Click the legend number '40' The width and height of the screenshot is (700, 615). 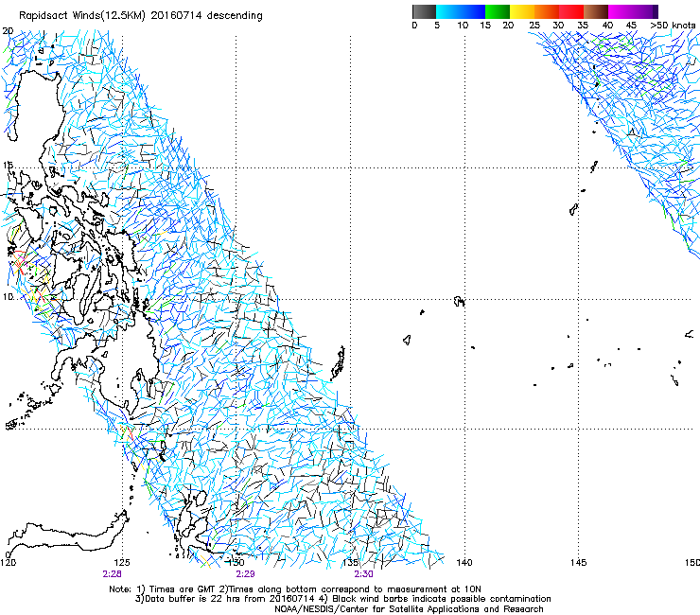tap(607, 26)
